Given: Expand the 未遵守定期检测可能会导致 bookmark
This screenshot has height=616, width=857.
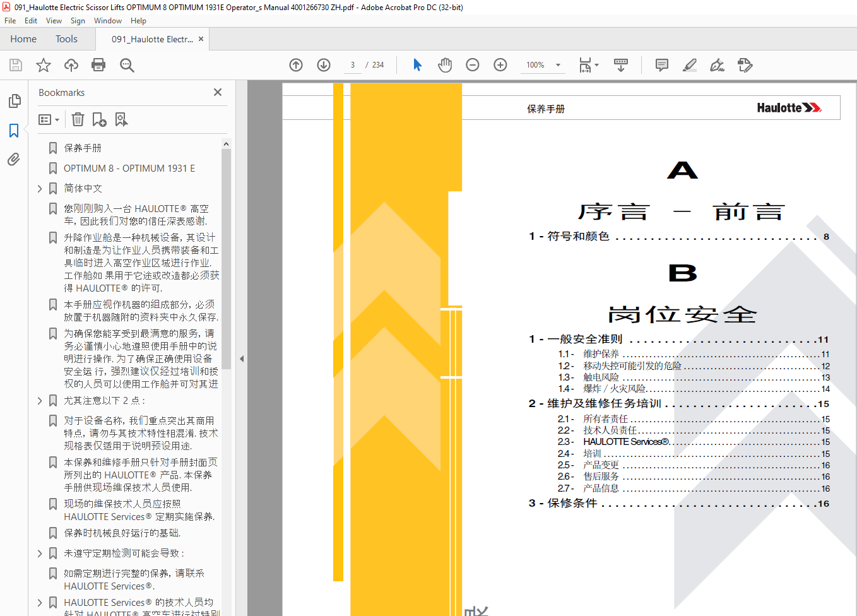Looking at the screenshot, I should [x=40, y=554].
